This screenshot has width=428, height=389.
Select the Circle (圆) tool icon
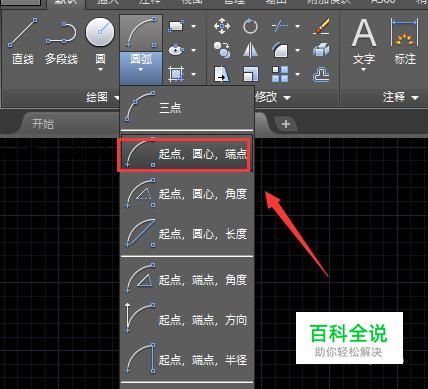100,32
